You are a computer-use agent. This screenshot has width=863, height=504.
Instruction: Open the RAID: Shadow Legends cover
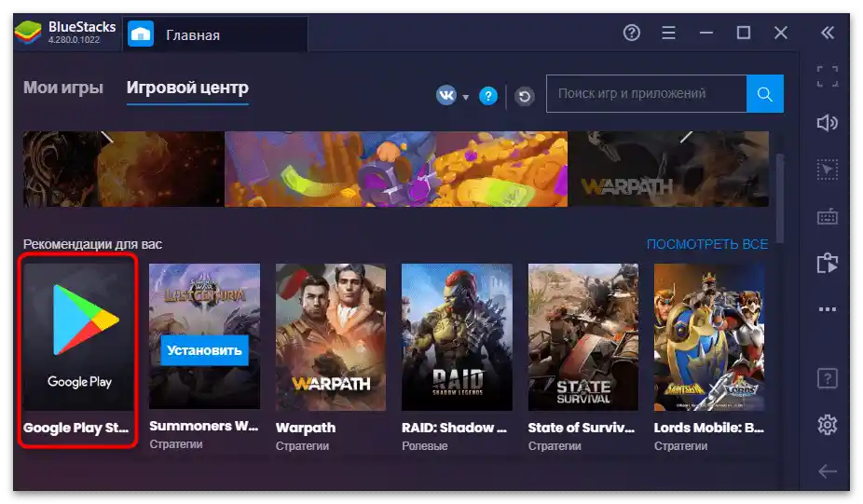pyautogui.click(x=457, y=336)
